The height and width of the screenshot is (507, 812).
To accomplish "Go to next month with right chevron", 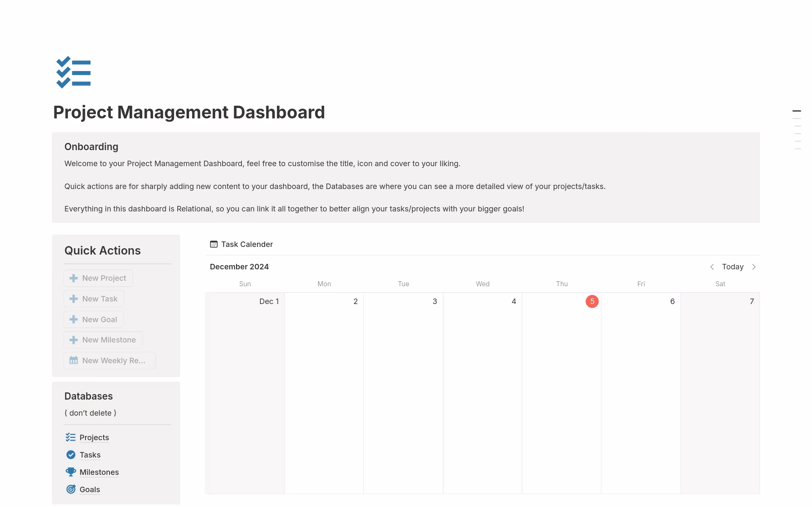I will (754, 267).
